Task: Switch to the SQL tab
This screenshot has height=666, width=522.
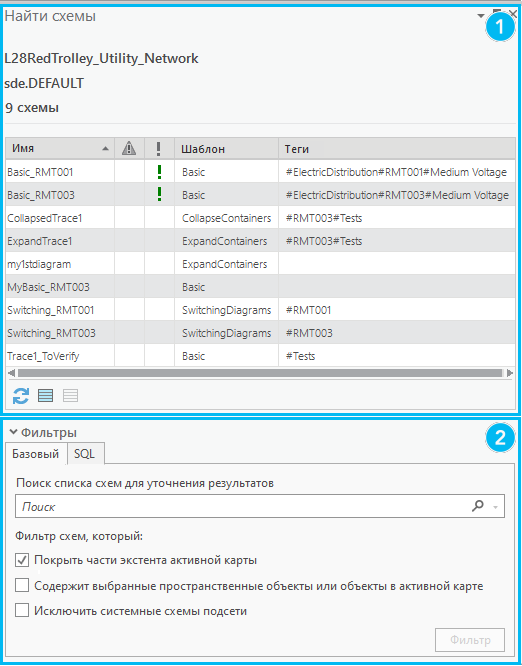Action: 85,454
